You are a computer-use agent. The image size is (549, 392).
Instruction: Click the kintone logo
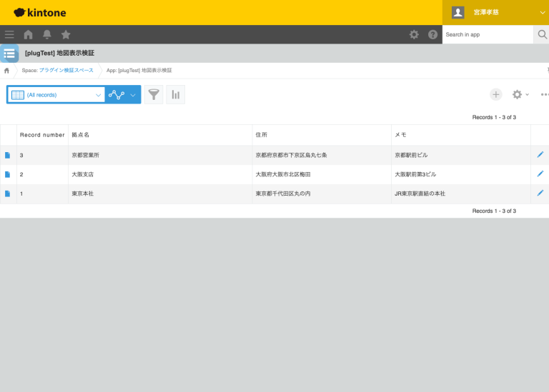[40, 12]
